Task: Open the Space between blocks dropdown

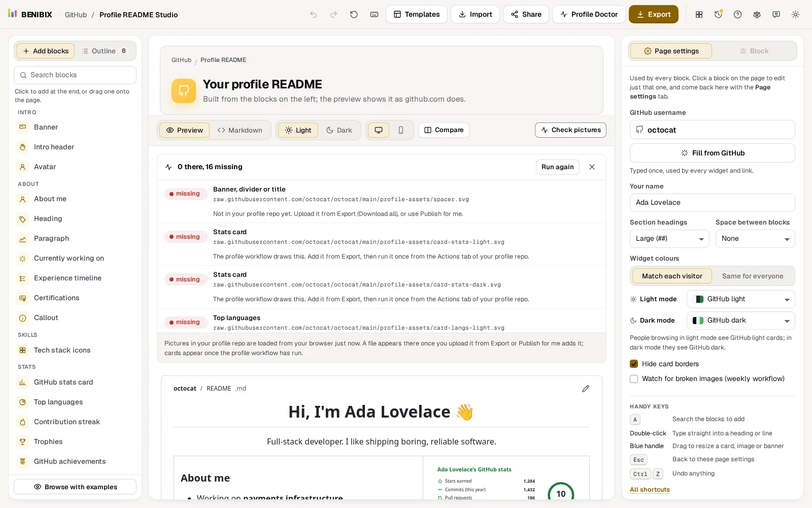Action: pyautogui.click(x=755, y=239)
